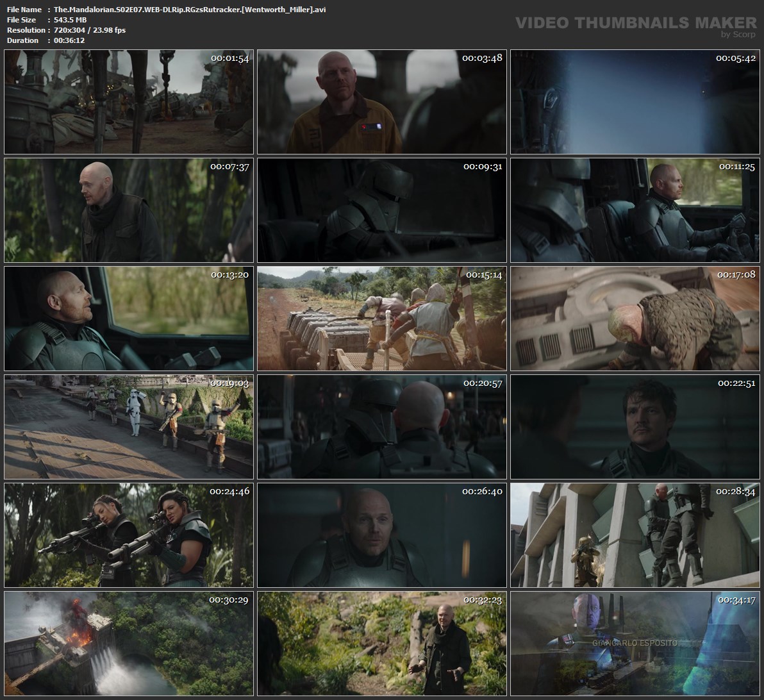Click the Giancarlo Esposito credit text
This screenshot has width=764, height=700.
(635, 643)
